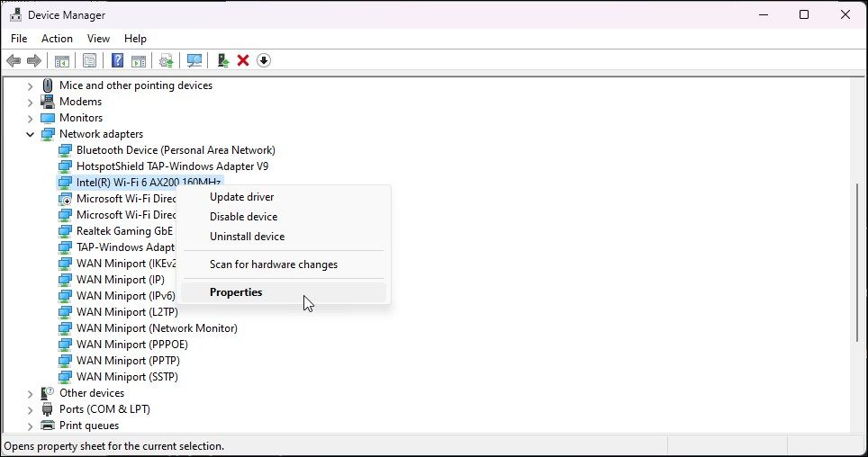
Task: Click the Intel Wi-Fi 6 AX200 adapter icon
Action: (x=65, y=182)
